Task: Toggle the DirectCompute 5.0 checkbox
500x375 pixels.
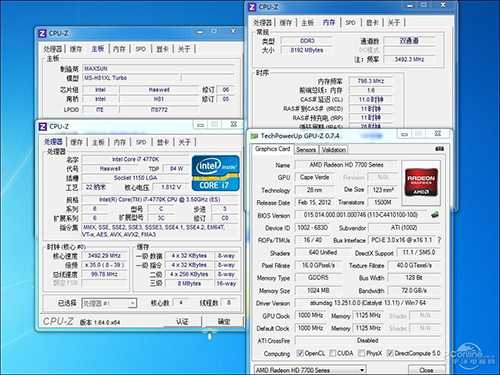Action: 390,353
